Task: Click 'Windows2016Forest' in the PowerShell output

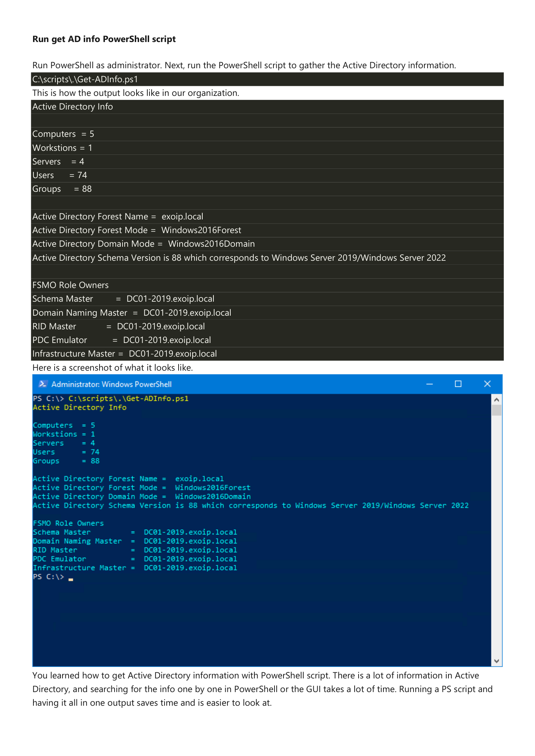Action: pyautogui.click(x=213, y=488)
